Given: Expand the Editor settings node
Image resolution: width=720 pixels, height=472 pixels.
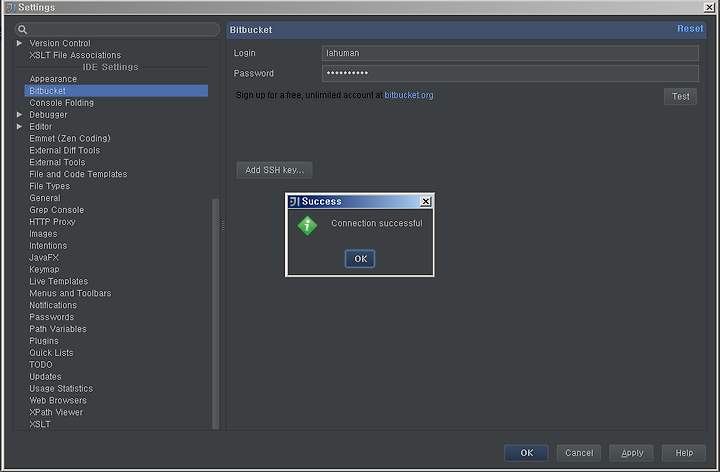Looking at the screenshot, I should coord(19,126).
